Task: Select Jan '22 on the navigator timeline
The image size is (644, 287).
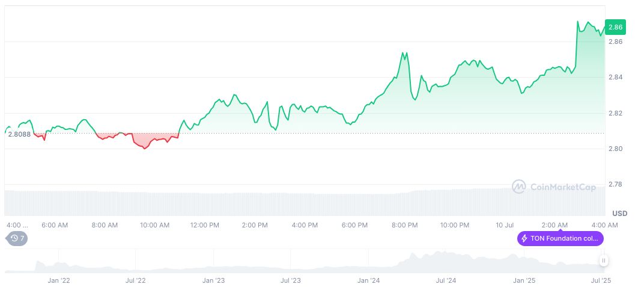Action: [x=59, y=280]
